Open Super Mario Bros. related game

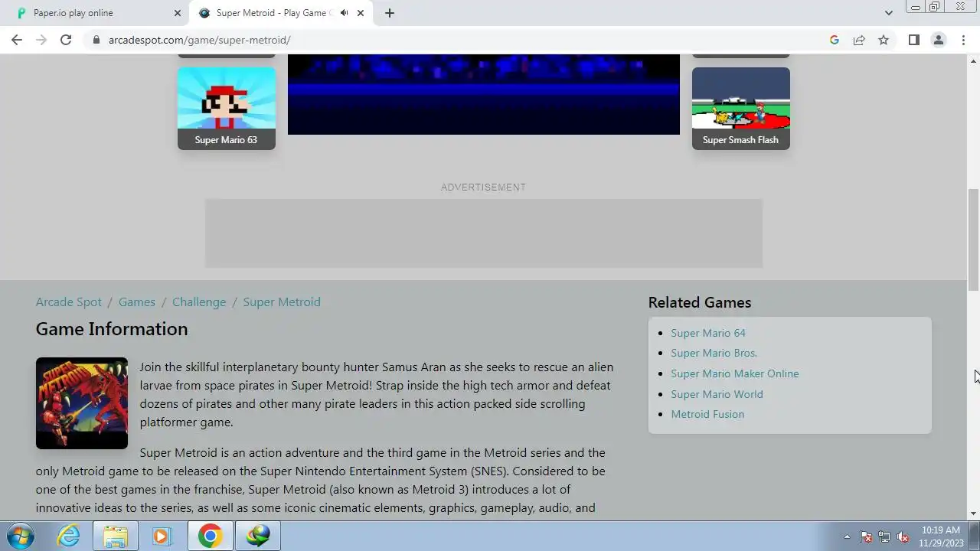(714, 353)
